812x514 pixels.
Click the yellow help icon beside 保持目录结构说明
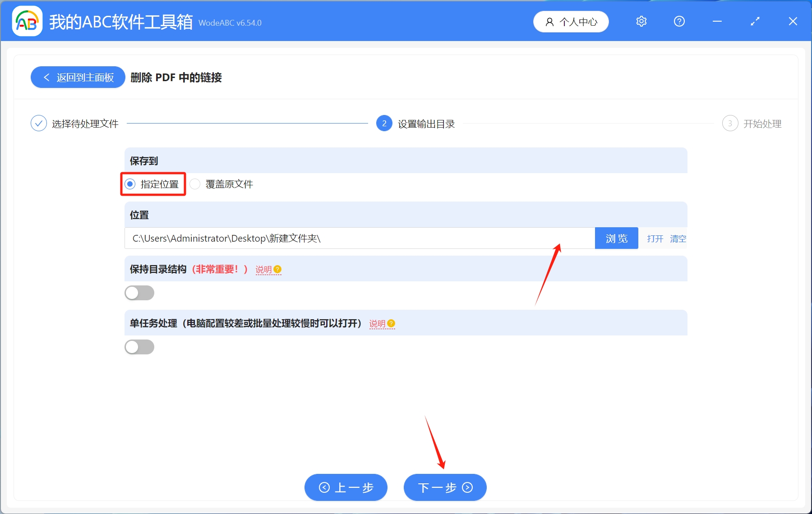tap(278, 269)
